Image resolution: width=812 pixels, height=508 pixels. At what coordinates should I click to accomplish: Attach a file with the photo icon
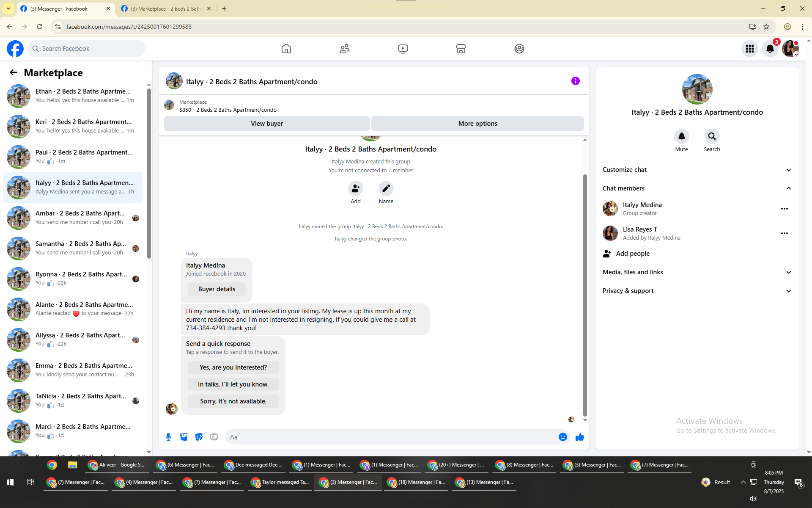pos(184,437)
